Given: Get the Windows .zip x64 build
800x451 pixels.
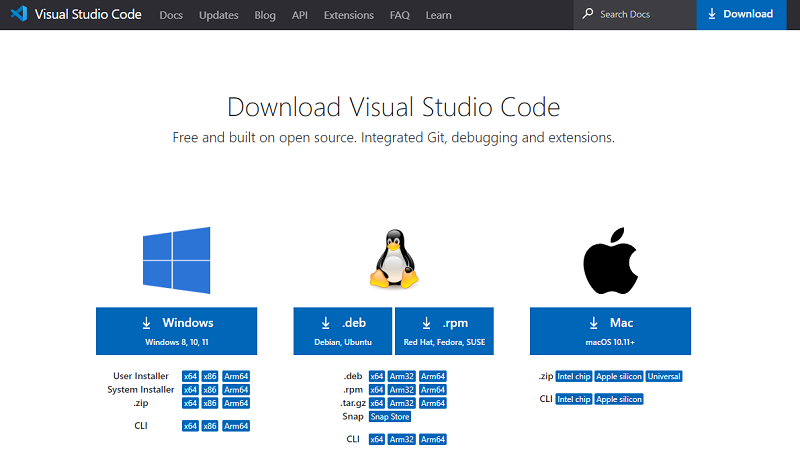Looking at the screenshot, I should [x=190, y=403].
